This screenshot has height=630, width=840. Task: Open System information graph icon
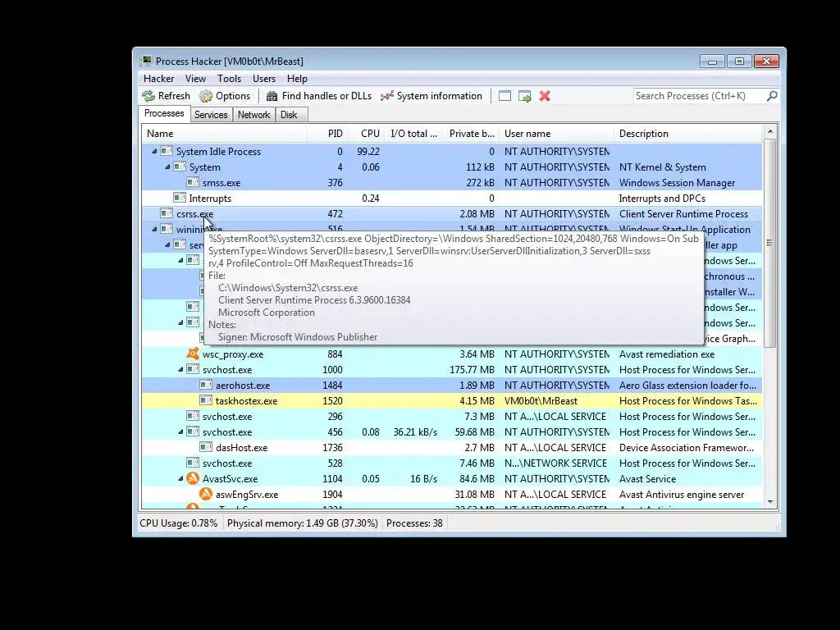387,96
